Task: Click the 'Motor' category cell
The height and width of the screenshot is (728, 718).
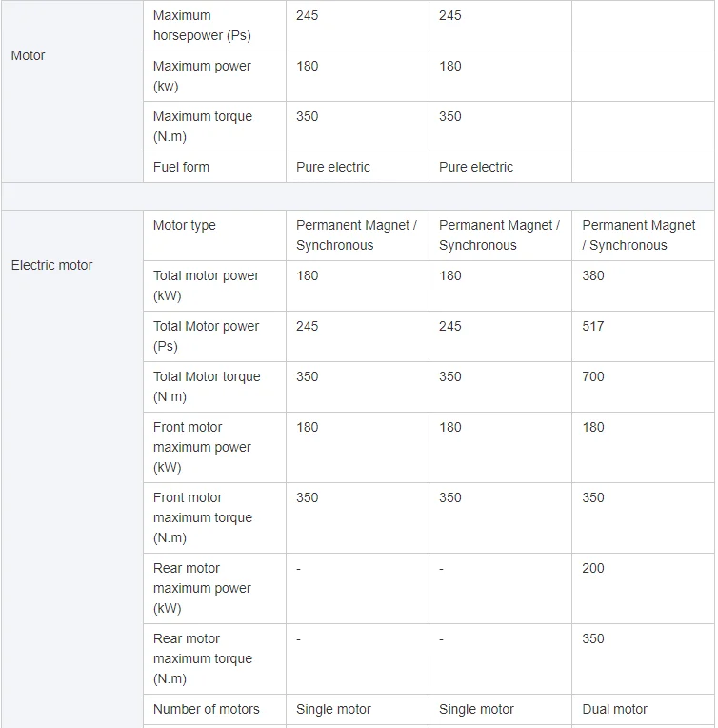Action: click(29, 55)
